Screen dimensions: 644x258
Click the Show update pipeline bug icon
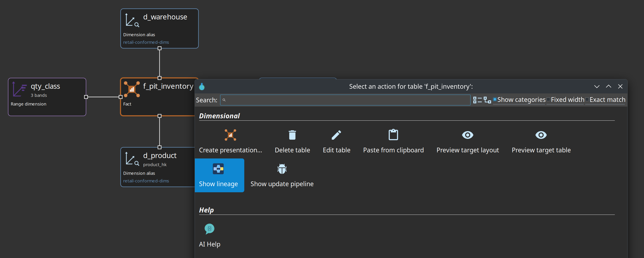click(x=282, y=169)
